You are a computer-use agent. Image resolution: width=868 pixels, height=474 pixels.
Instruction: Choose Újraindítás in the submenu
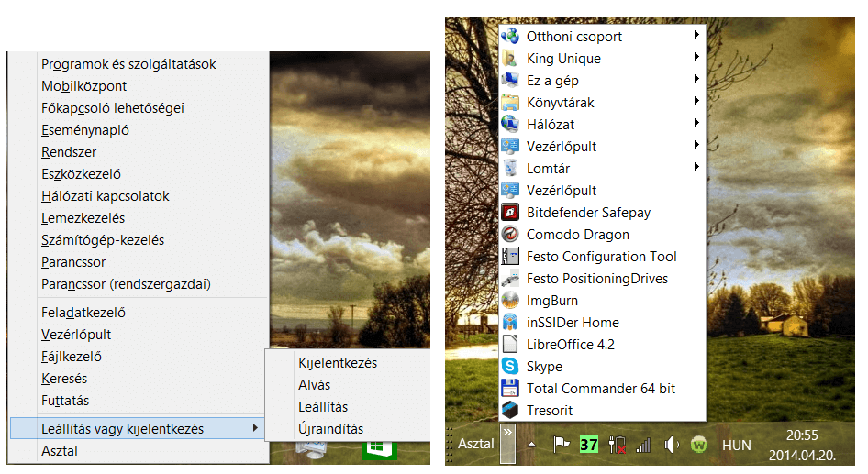[330, 429]
